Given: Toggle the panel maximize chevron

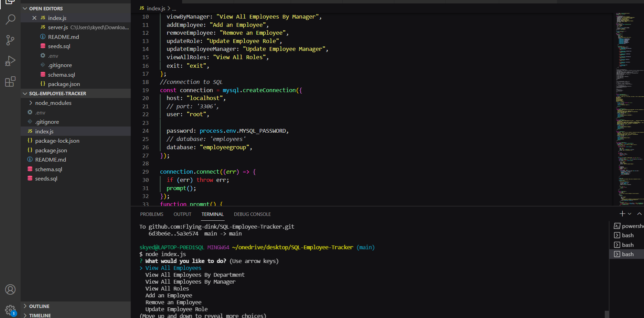Looking at the screenshot, I should pos(639,213).
